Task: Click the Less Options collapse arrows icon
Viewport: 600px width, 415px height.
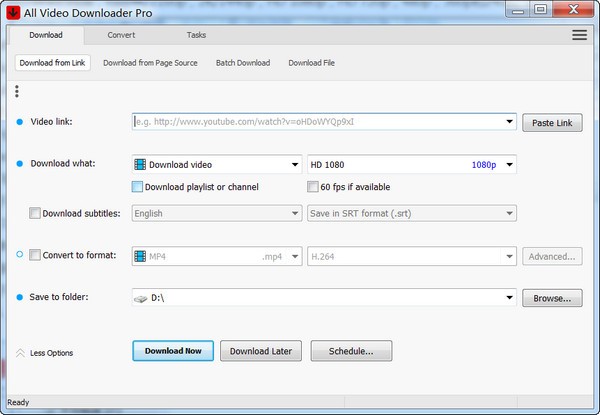Action: [20, 352]
